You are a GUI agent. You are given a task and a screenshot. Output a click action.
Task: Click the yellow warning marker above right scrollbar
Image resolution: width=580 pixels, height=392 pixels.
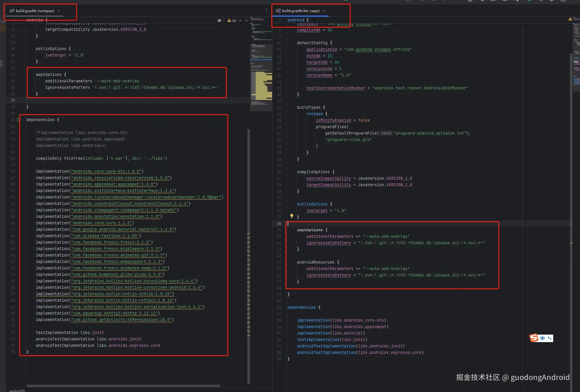570,18
